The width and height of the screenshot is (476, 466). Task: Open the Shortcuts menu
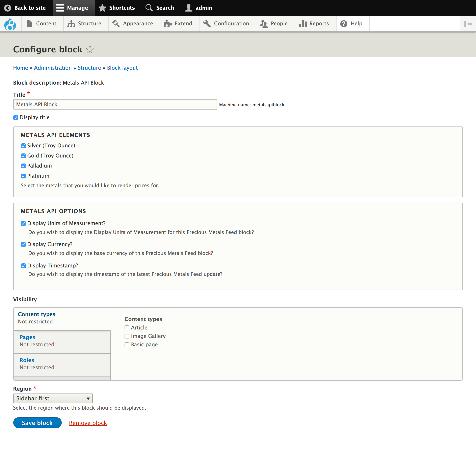point(117,8)
